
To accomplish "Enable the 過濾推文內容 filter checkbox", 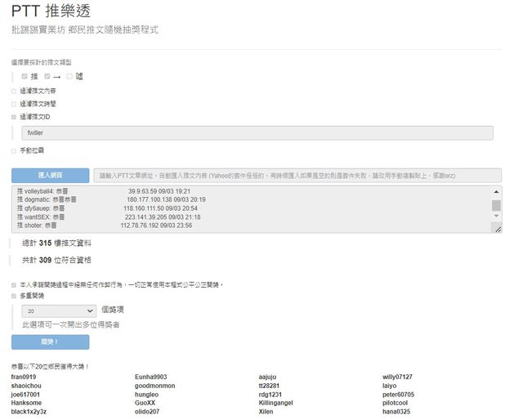I will click(14, 91).
